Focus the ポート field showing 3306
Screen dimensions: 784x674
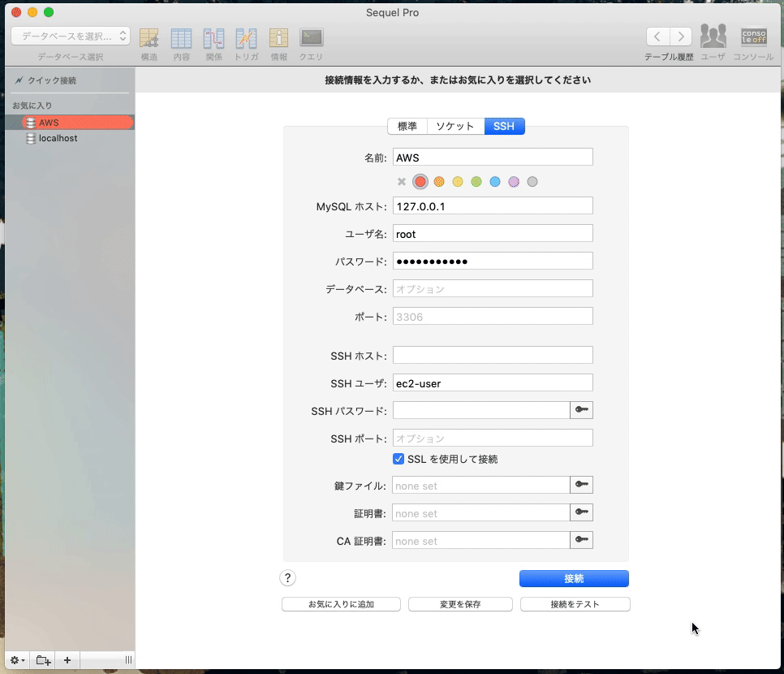(x=493, y=316)
